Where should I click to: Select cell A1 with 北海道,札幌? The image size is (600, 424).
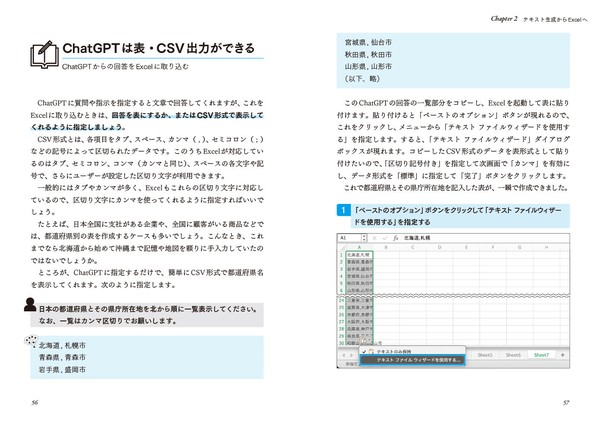tap(359, 255)
